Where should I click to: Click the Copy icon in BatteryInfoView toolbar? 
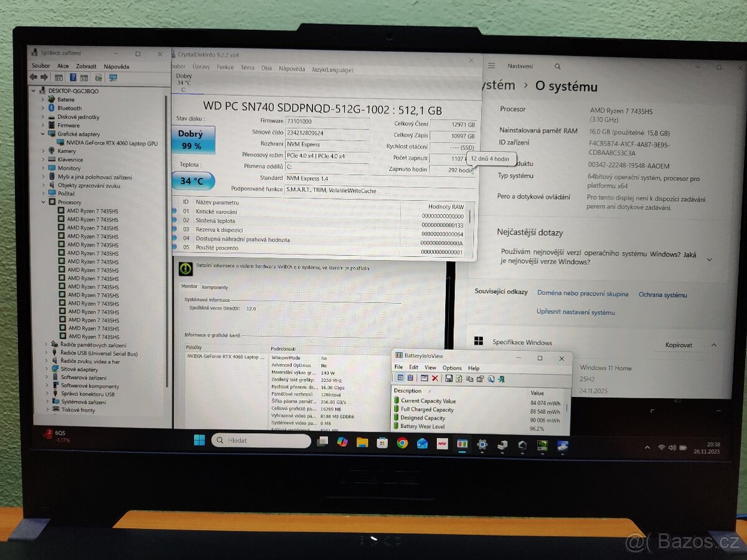[471, 379]
